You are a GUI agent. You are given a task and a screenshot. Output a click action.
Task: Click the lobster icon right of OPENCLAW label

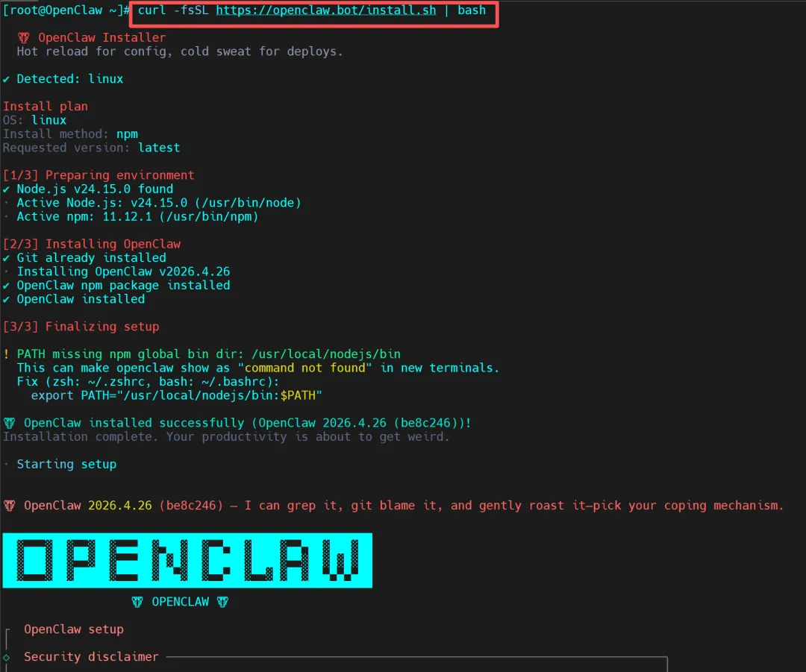[222, 602]
